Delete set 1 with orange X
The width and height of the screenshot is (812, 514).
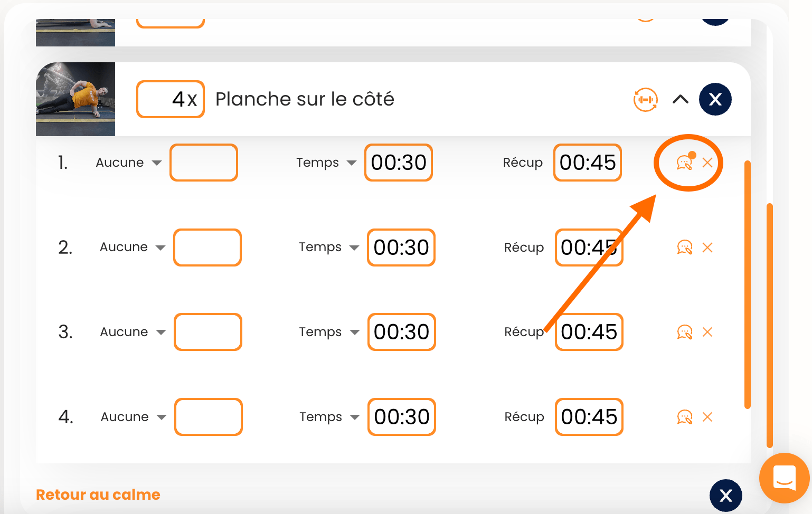707,163
